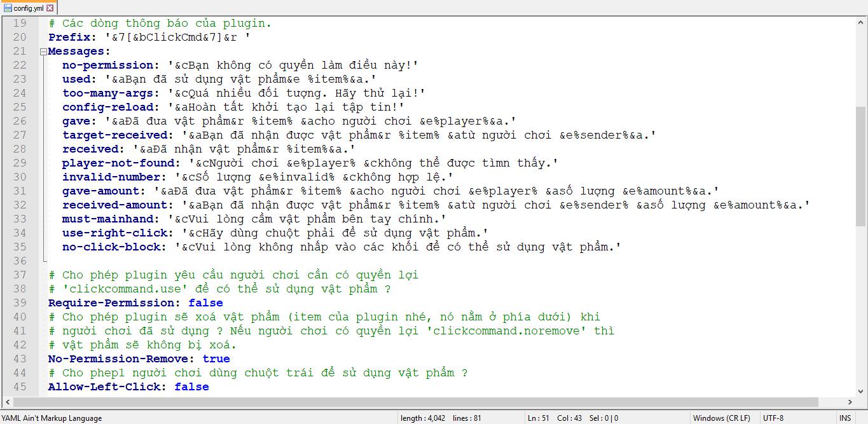Click the 'Require-Permission' key
Viewport: 868px width, 424px height.
coord(111,303)
